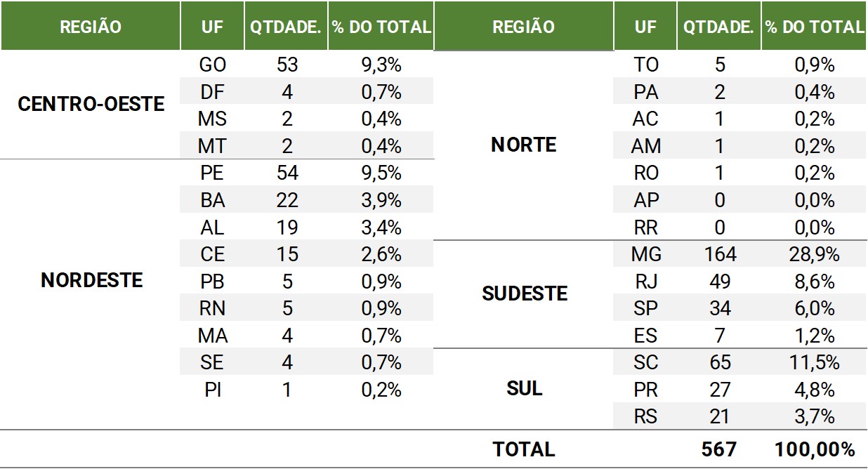Select the right % DO TOTAL header

[815, 27]
